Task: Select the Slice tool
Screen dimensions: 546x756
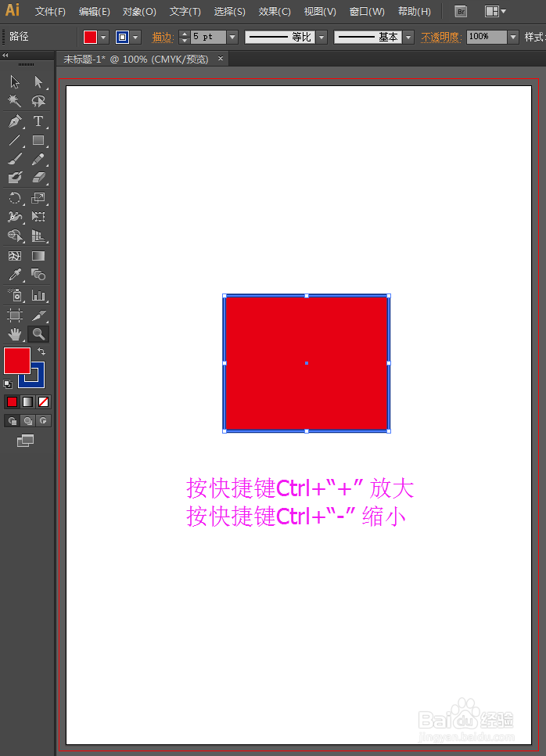Action: [38, 315]
